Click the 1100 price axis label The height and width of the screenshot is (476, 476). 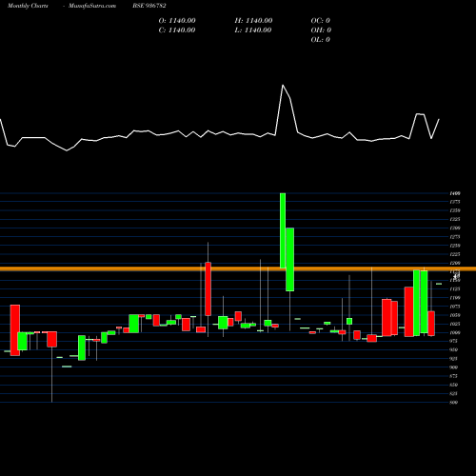coord(455,298)
